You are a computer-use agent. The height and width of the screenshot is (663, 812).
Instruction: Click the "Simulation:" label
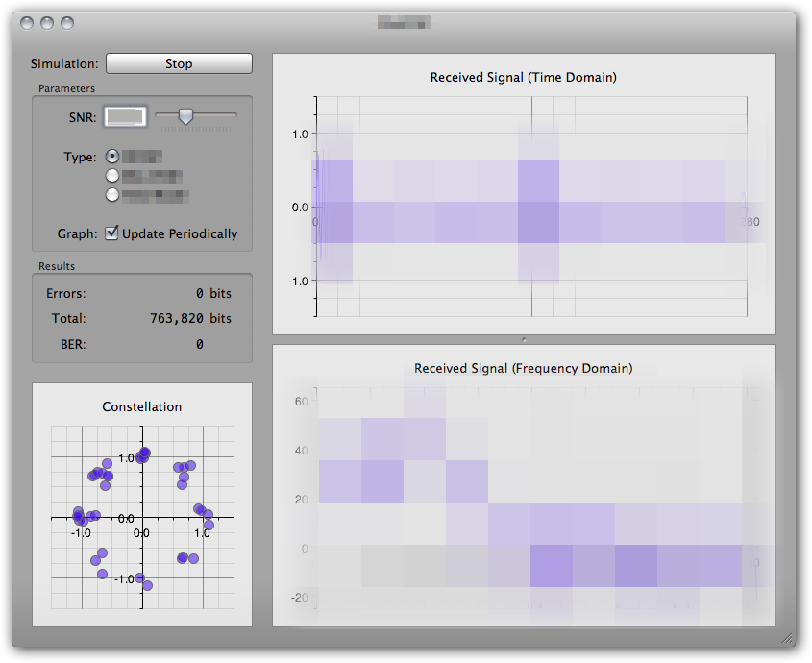(x=64, y=63)
